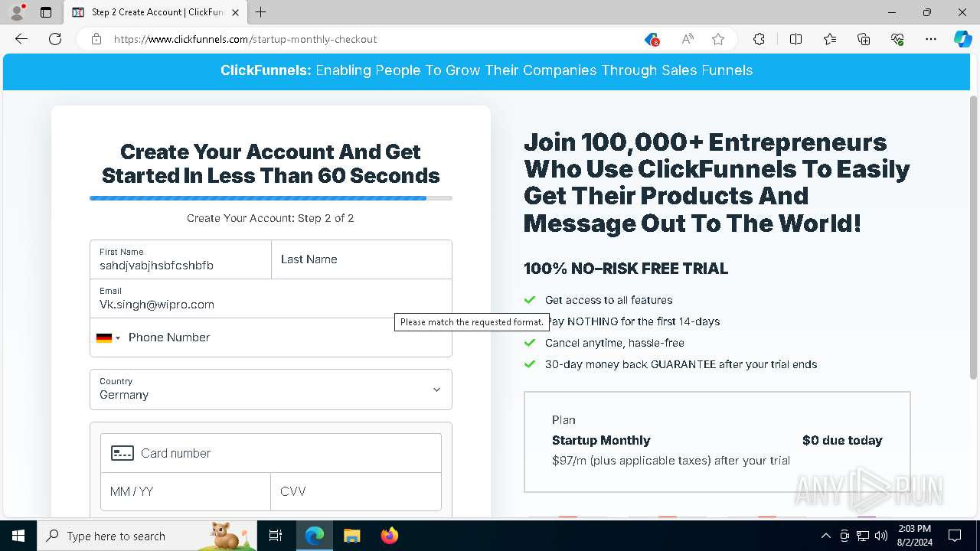Open the Copilot sidebar icon

pyautogui.click(x=962, y=39)
